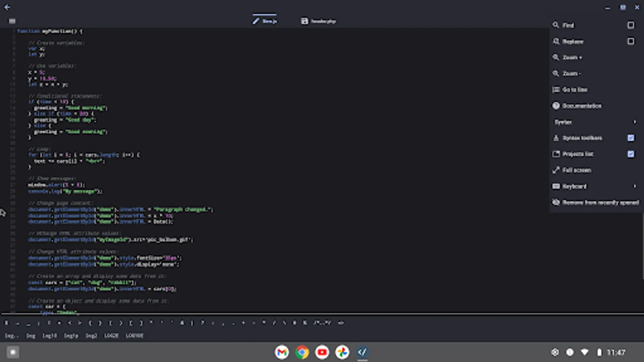The width and height of the screenshot is (644, 362).
Task: Click the Documentation question mark icon
Action: (x=556, y=105)
